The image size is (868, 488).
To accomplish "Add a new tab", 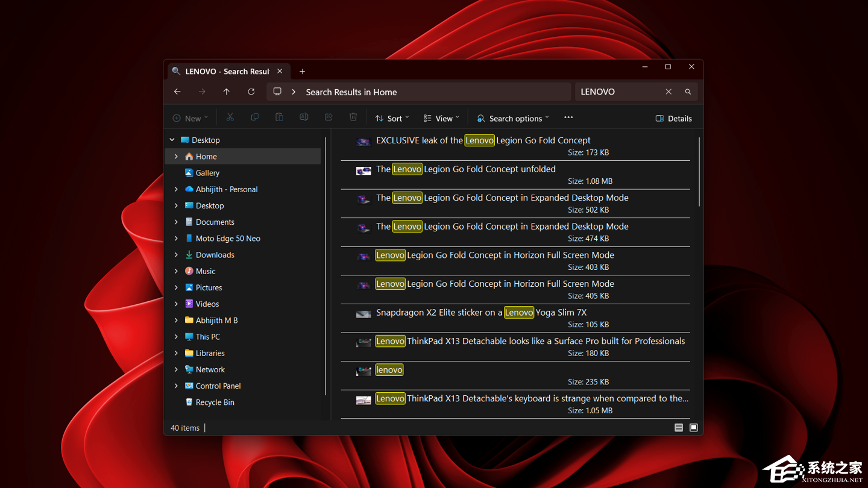I will click(302, 72).
